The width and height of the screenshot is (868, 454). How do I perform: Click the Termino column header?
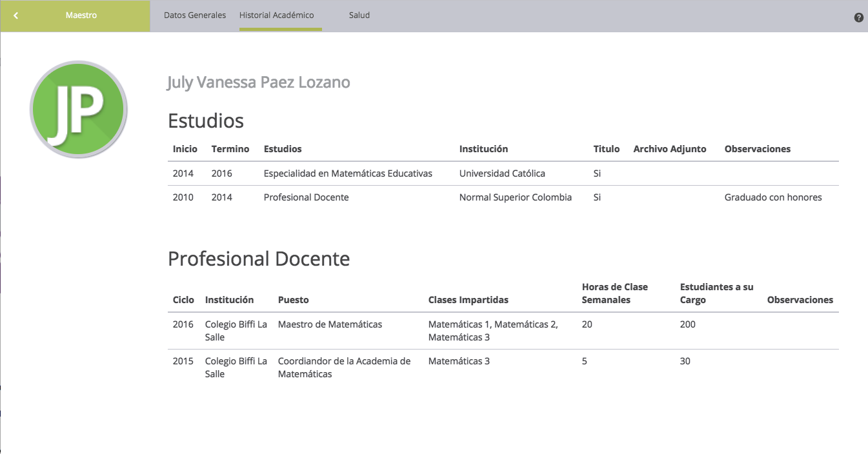pos(230,149)
